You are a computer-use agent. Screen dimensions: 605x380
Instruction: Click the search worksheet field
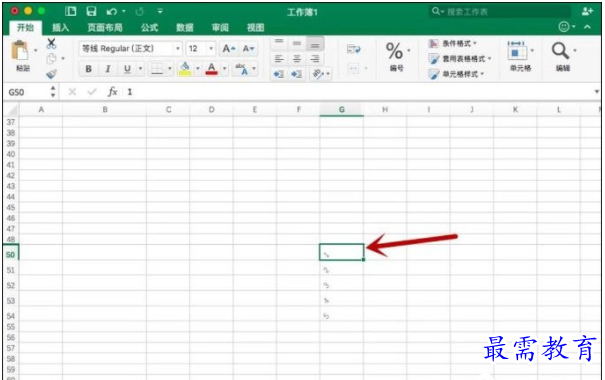pos(500,12)
